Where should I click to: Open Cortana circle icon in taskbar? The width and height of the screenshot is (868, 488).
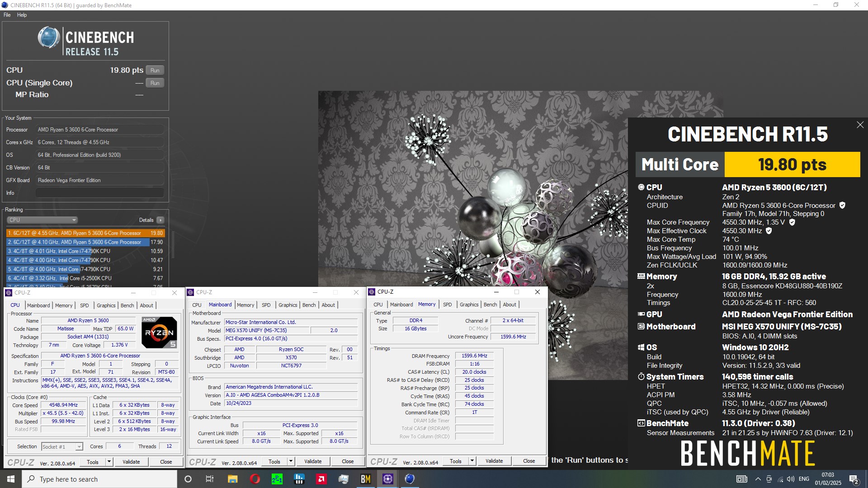pos(188,479)
